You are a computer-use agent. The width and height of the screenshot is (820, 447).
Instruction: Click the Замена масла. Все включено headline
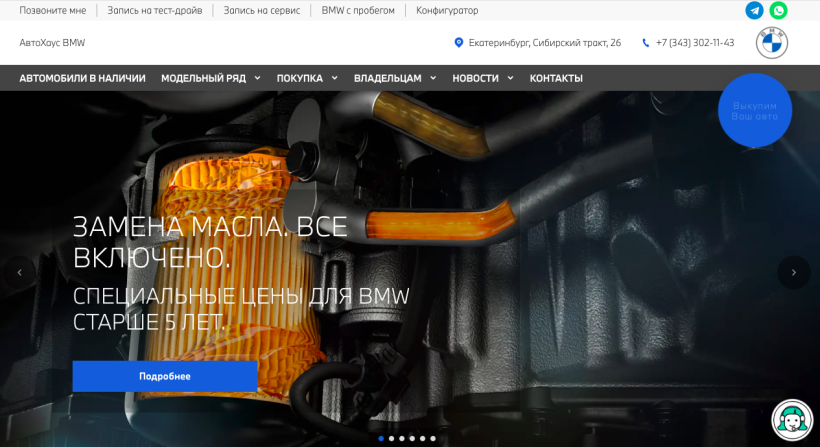click(210, 242)
